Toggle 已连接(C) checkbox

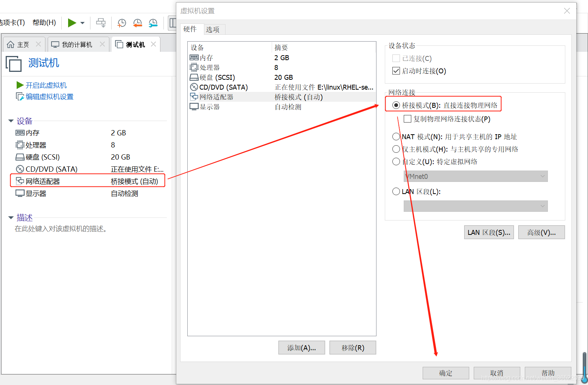click(x=396, y=58)
